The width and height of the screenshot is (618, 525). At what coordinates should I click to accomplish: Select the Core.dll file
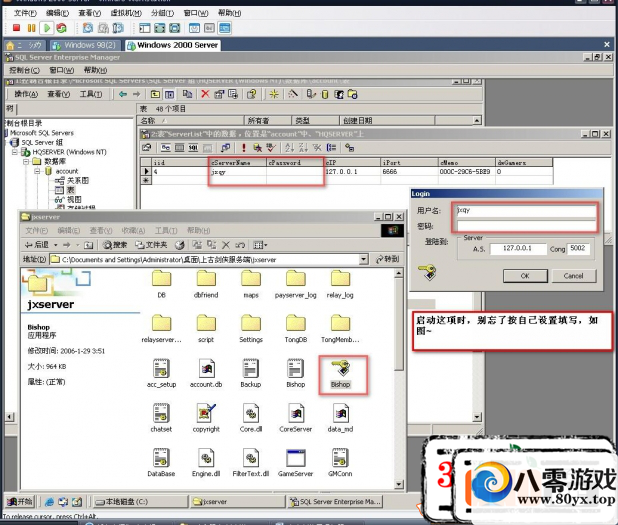pos(251,418)
